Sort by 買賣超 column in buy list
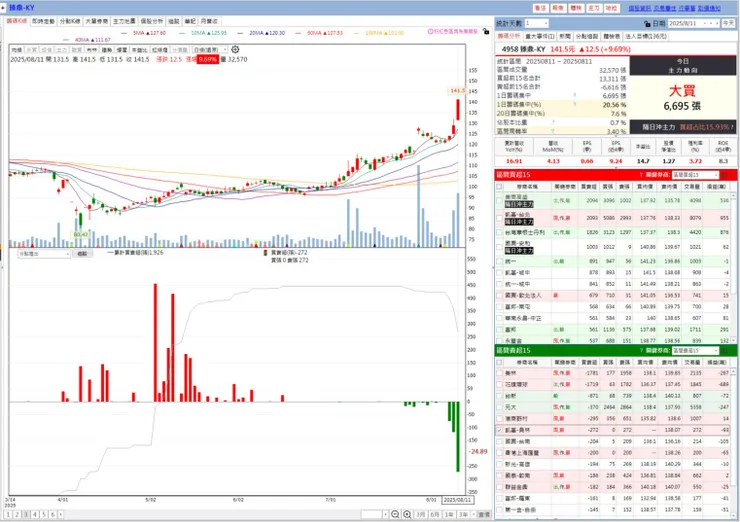This screenshot has height=522, width=740. coord(589,186)
